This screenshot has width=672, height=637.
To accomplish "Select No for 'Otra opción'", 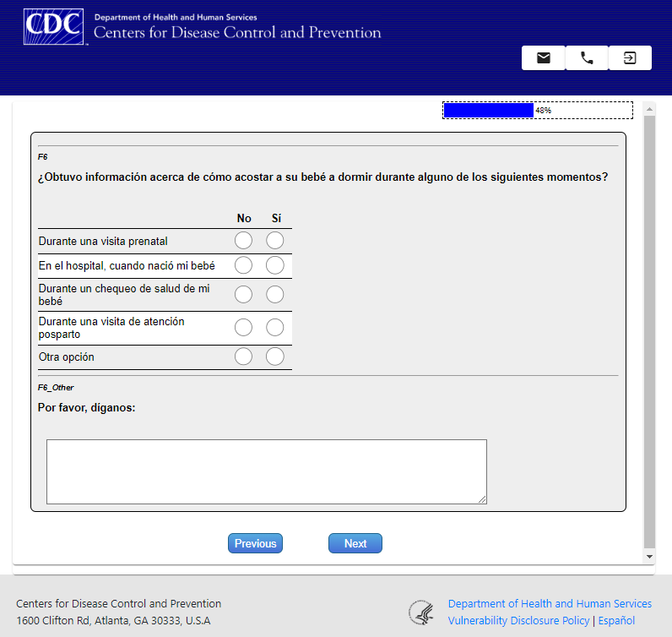I will click(x=243, y=357).
